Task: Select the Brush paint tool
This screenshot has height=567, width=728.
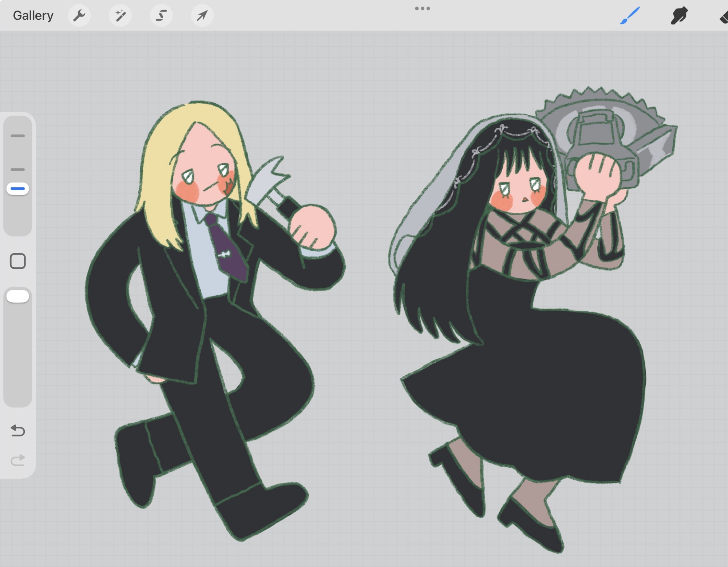Action: tap(630, 16)
